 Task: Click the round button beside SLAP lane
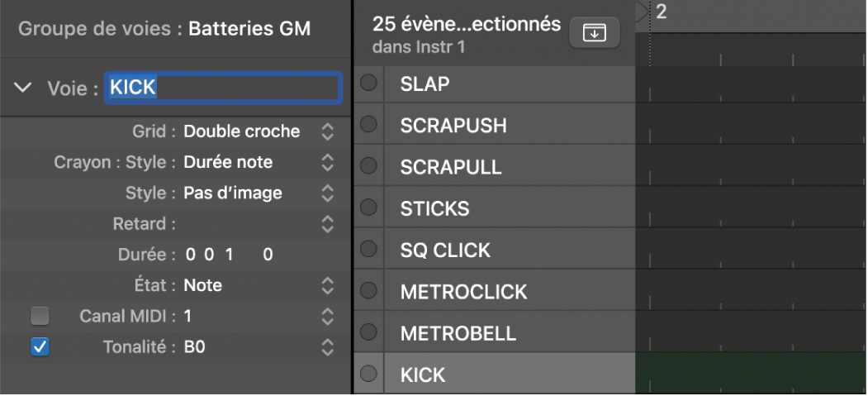tap(369, 83)
